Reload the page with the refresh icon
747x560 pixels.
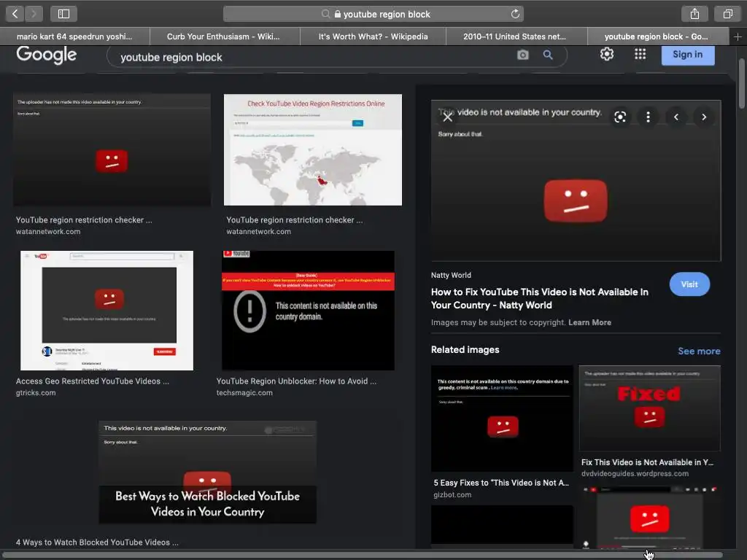(x=515, y=14)
